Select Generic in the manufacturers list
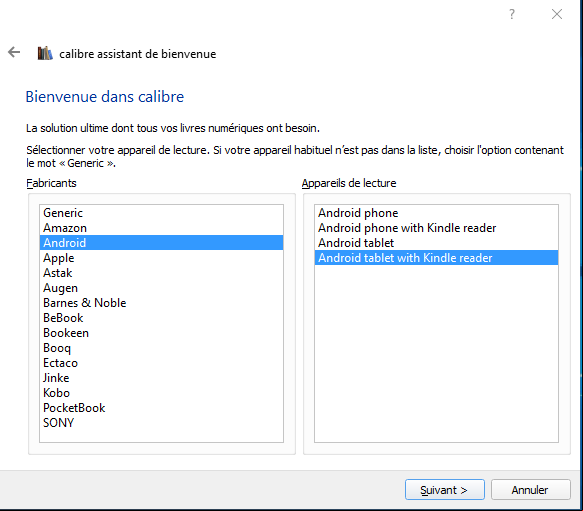Image resolution: width=583 pixels, height=511 pixels. [161, 213]
